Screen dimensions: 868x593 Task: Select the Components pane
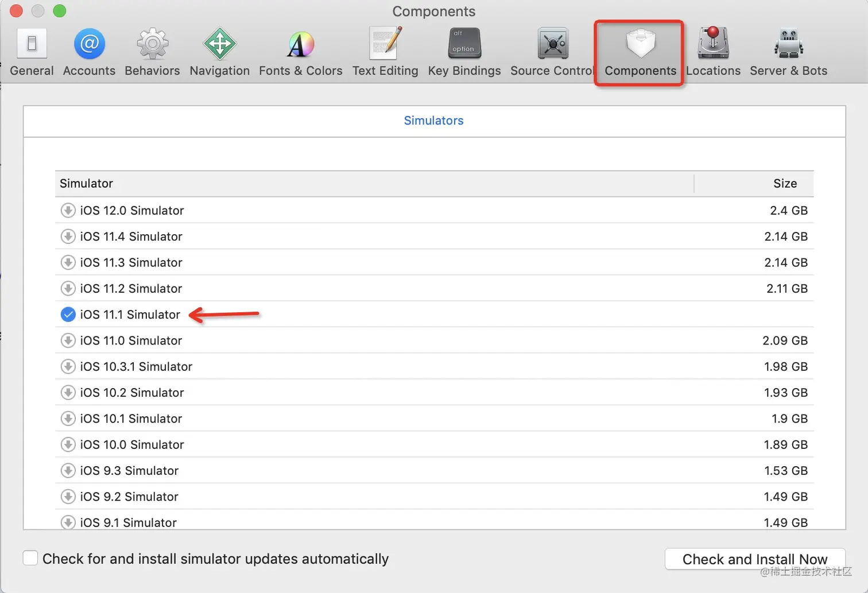pyautogui.click(x=640, y=52)
